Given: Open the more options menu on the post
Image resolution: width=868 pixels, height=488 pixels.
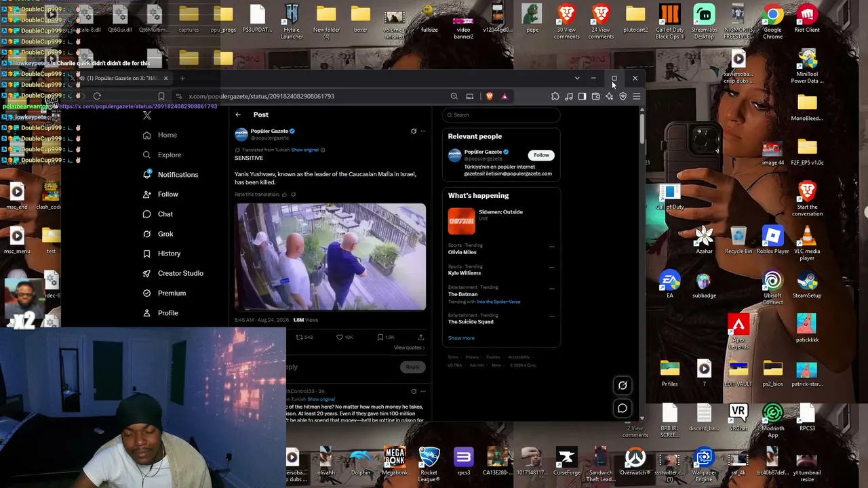Looking at the screenshot, I should click(422, 131).
